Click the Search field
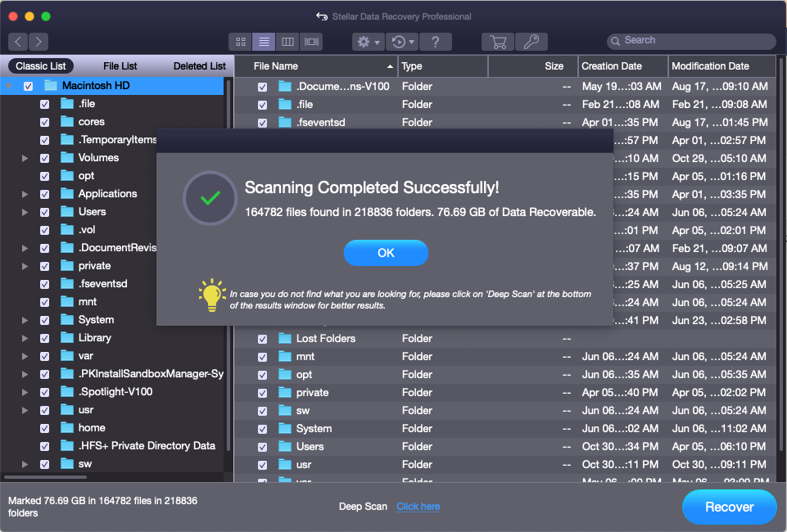The width and height of the screenshot is (787, 532). tap(691, 41)
